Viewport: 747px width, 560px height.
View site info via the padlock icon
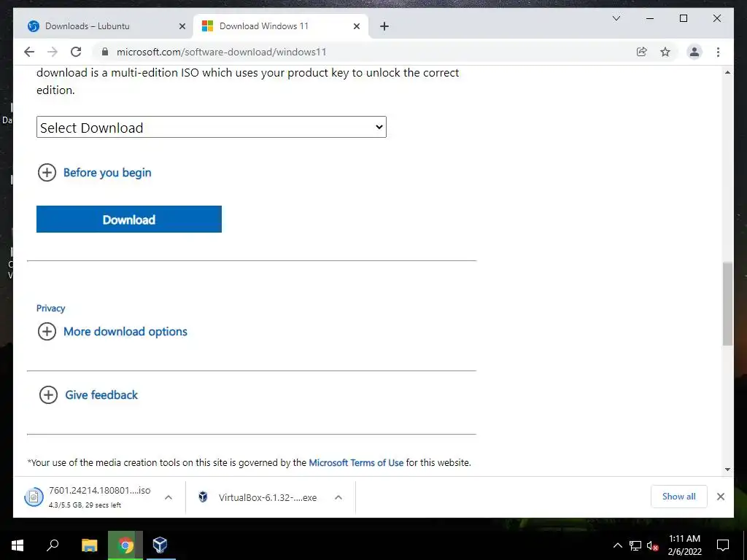click(105, 52)
